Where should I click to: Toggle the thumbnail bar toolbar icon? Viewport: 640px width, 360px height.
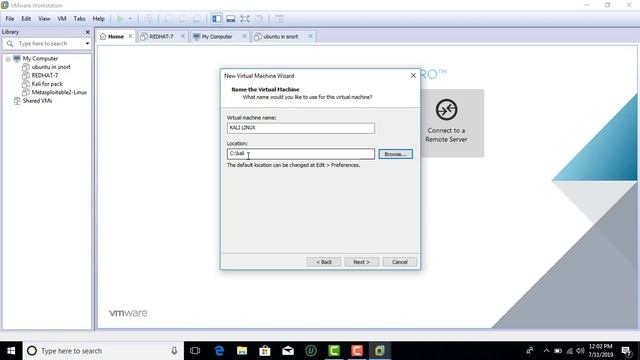231,19
